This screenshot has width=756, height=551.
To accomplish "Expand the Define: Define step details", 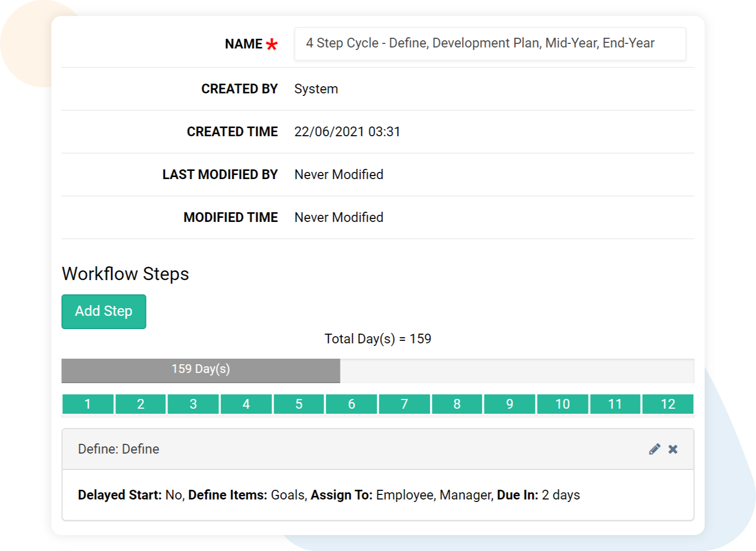I will (119, 449).
